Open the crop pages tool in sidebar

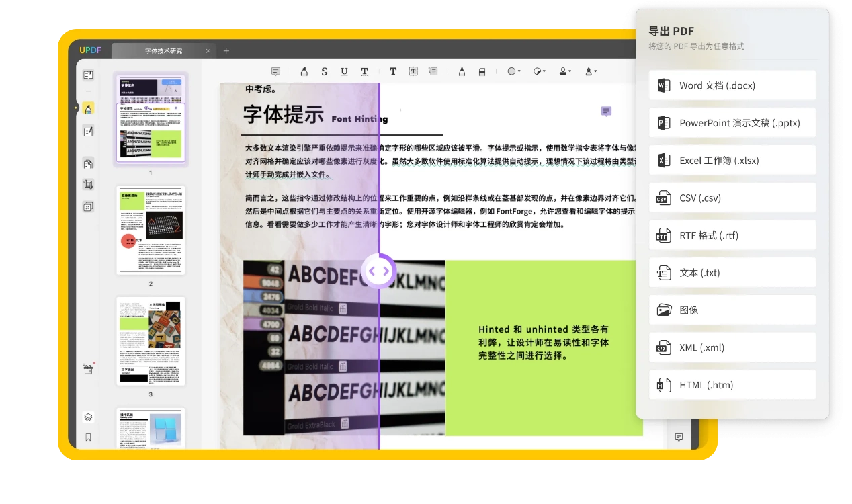[88, 184]
